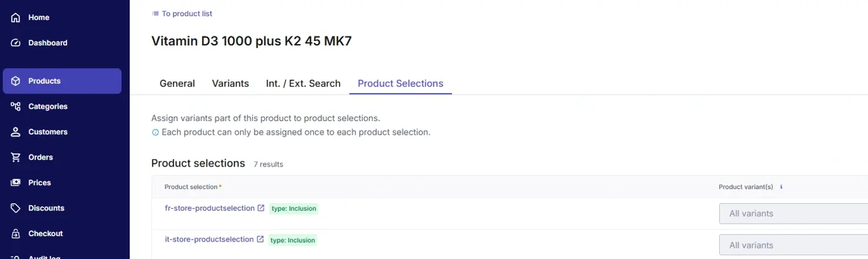Open fr-store-productselection external link icon
The height and width of the screenshot is (259, 868).
click(x=261, y=208)
